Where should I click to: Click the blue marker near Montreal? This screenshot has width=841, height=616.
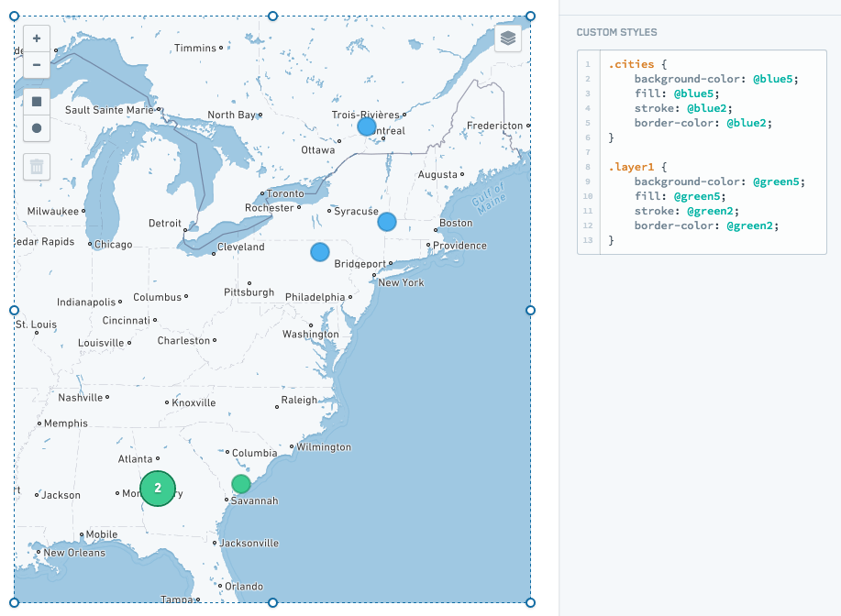click(x=367, y=126)
